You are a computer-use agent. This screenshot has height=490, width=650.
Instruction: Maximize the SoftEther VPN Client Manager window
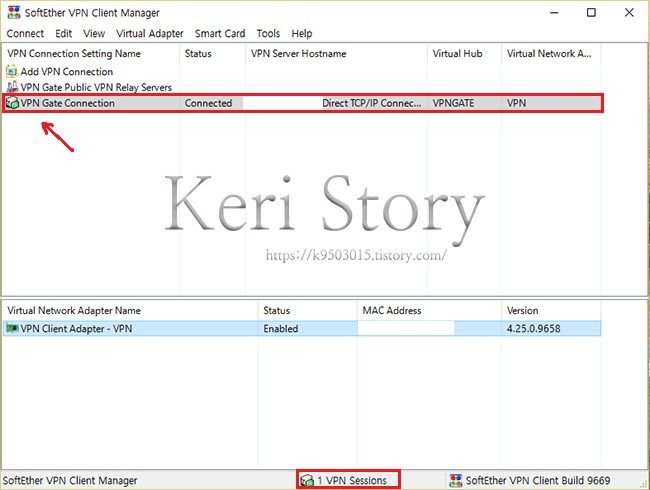click(x=592, y=12)
